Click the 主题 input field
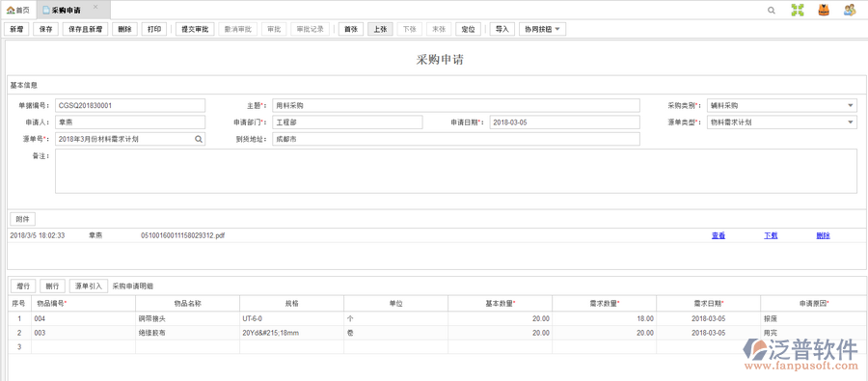 [x=456, y=105]
